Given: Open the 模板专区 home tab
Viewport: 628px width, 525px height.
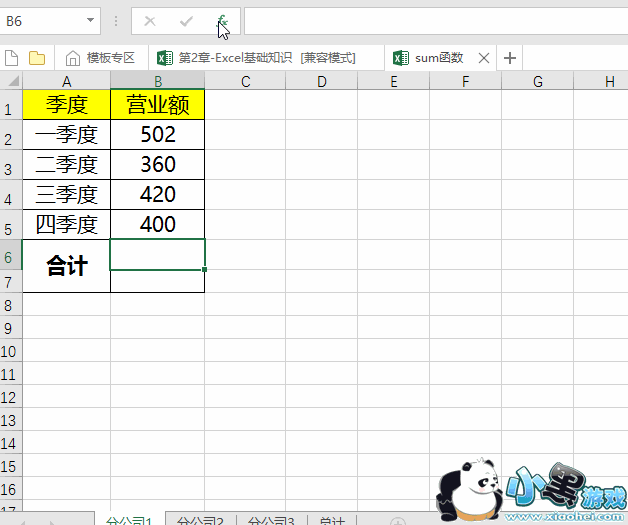Looking at the screenshot, I should pos(101,58).
